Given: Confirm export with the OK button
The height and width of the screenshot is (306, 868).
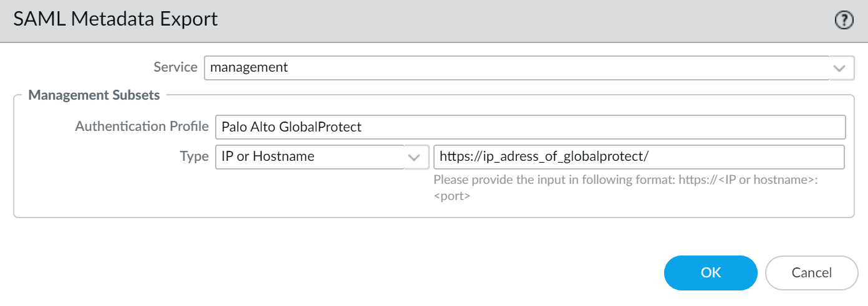Looking at the screenshot, I should tap(710, 272).
